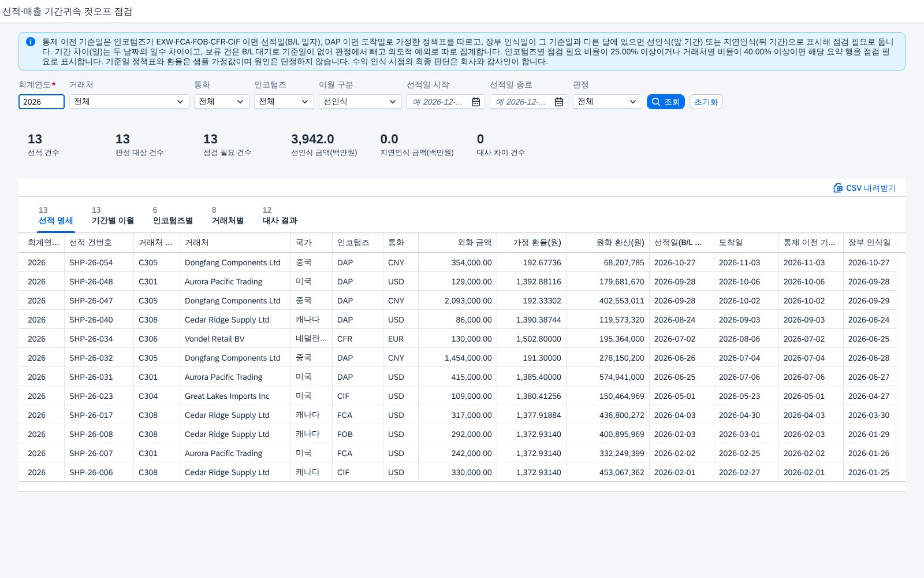
Task: Click the CSV 내려받기 link text
Action: tap(871, 188)
